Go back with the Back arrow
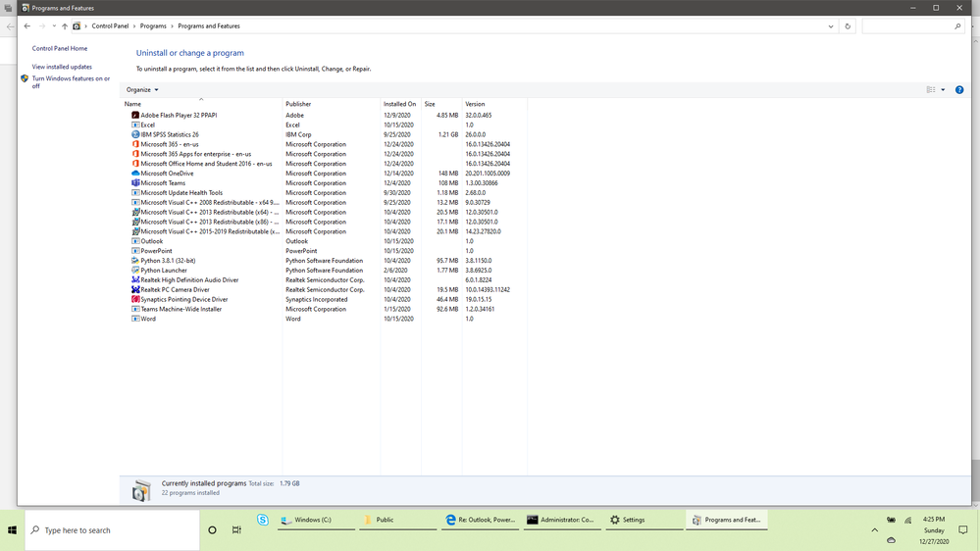The image size is (980, 551). coord(26,26)
